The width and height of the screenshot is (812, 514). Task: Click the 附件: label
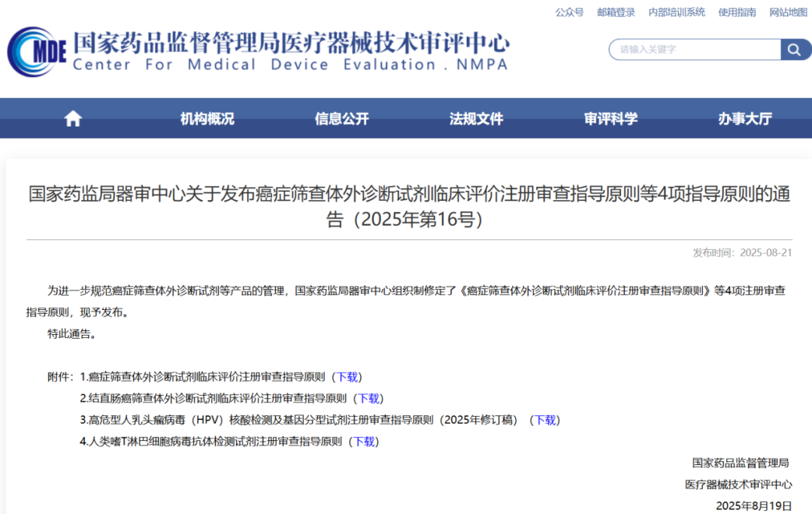[x=61, y=377]
